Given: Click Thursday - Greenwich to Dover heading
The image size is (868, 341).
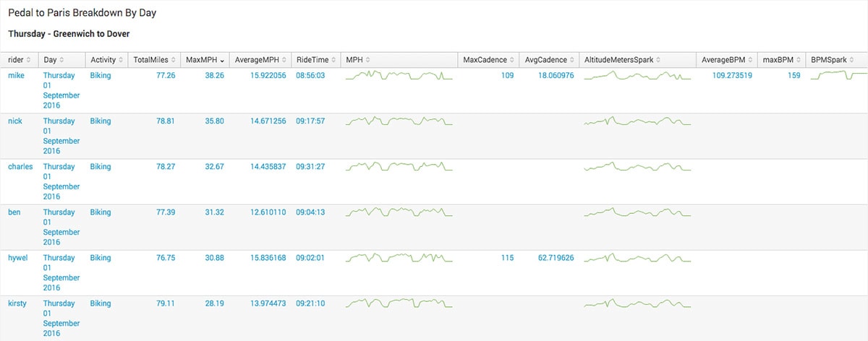Looking at the screenshot, I should pyautogui.click(x=69, y=34).
